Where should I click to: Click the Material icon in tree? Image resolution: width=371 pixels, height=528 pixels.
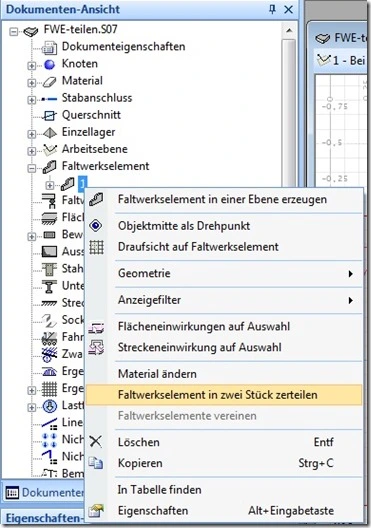pyautogui.click(x=49, y=81)
